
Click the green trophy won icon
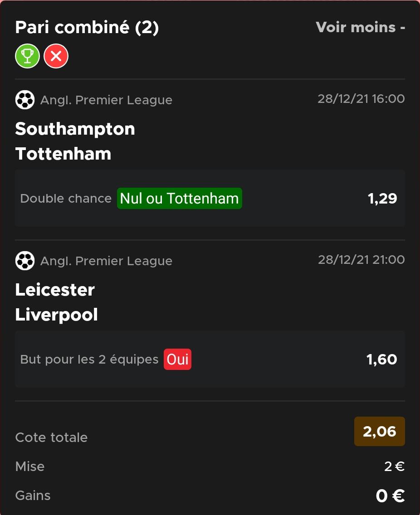(28, 57)
